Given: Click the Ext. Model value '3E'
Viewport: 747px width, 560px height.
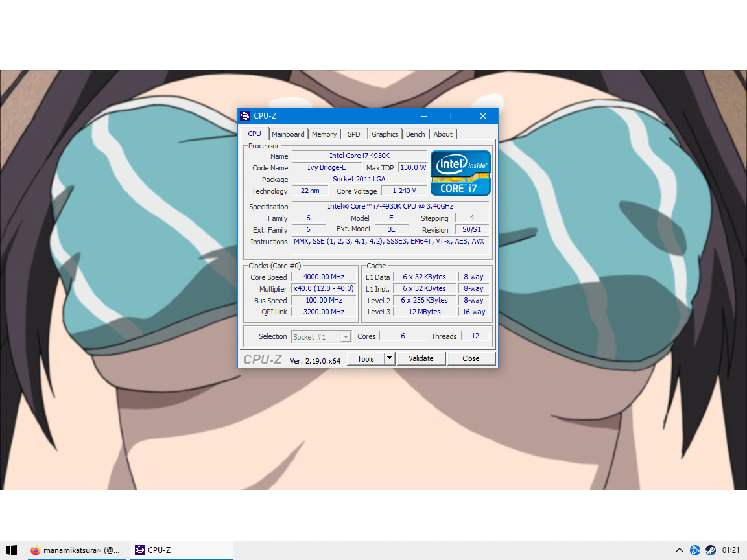Looking at the screenshot, I should coord(391,229).
